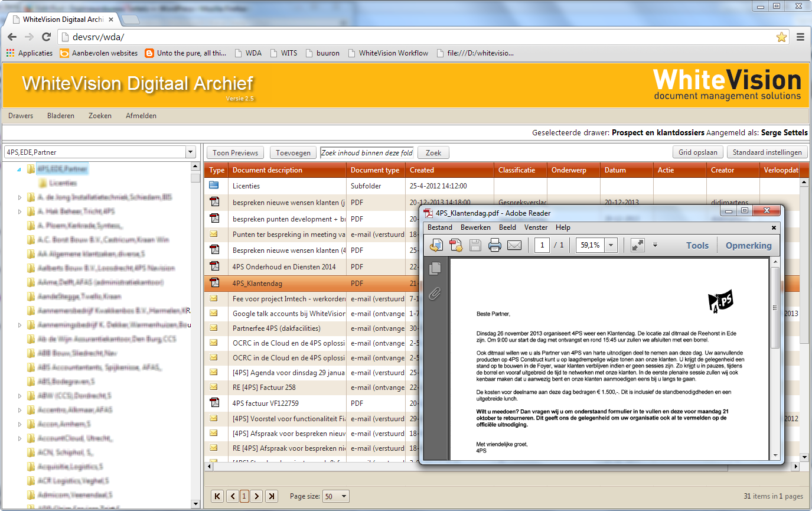Open the zoom percentage dropdown in Adobe Reader
Viewport: 812px width, 511px height.
611,245
